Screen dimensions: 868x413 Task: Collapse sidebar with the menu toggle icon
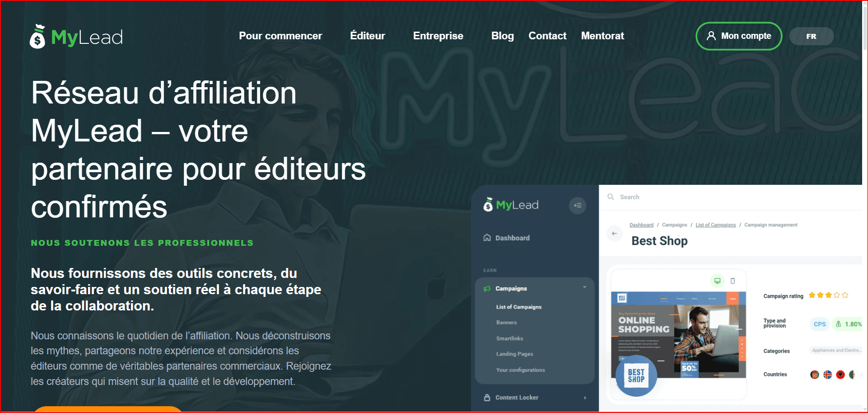tap(577, 205)
